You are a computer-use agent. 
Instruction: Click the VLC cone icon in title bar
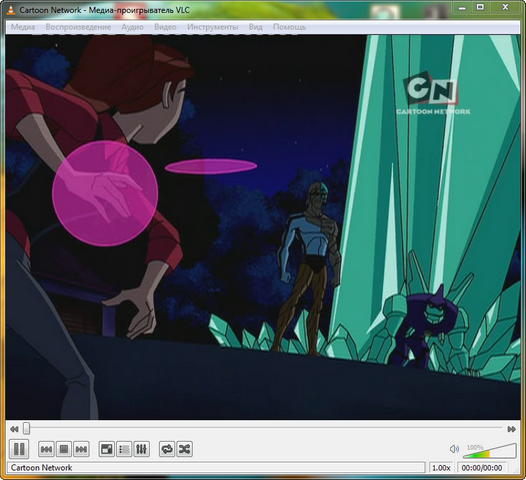pos(11,10)
